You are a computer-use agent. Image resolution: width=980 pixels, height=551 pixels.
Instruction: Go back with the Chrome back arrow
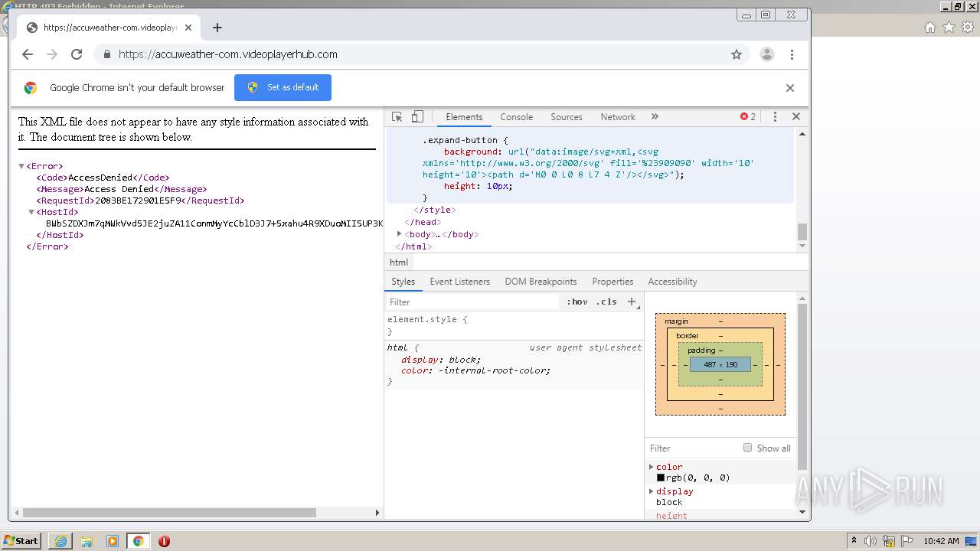coord(28,54)
